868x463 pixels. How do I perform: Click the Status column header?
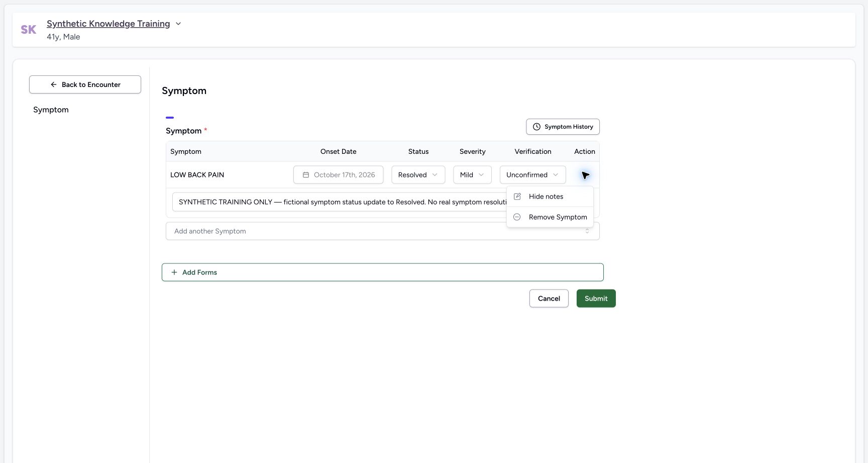pyautogui.click(x=418, y=151)
